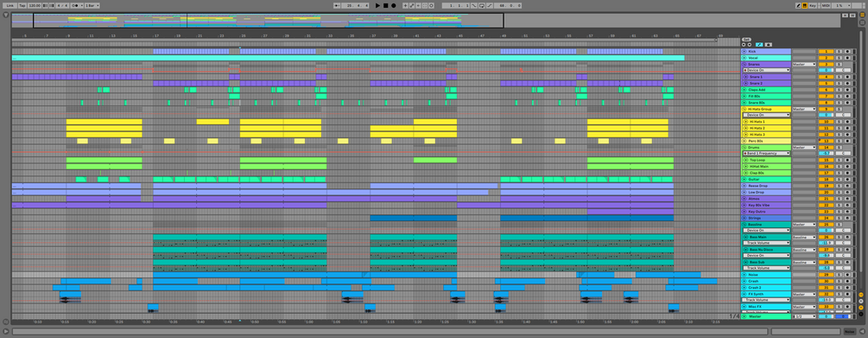This screenshot has width=868, height=338.
Task: Unfold the Kick track
Action: click(x=744, y=52)
